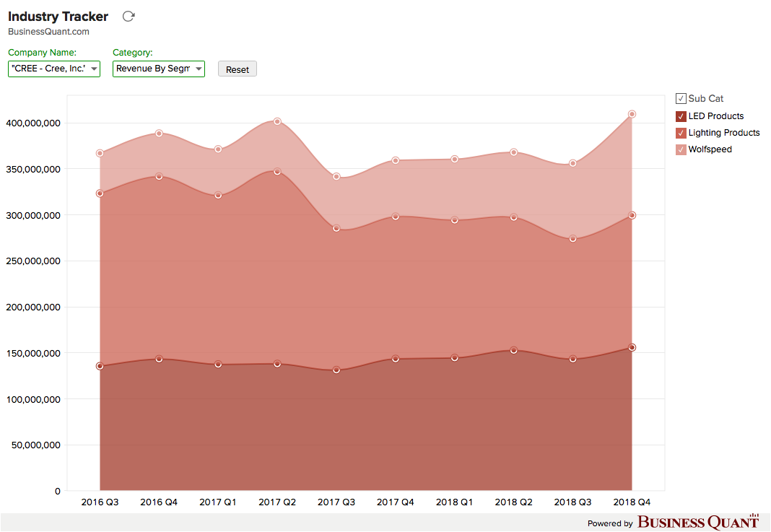Click the '50,000,000' y-axis label
771x532 pixels.
pyautogui.click(x=36, y=445)
